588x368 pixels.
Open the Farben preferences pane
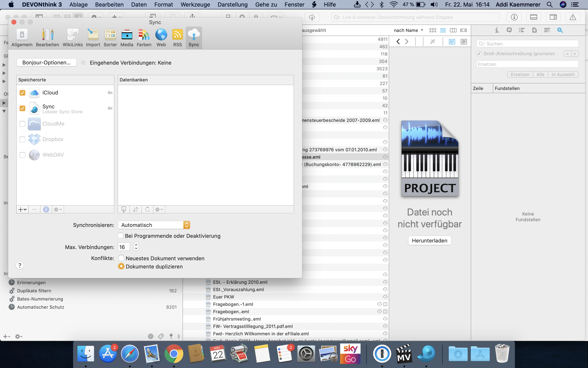pyautogui.click(x=144, y=38)
